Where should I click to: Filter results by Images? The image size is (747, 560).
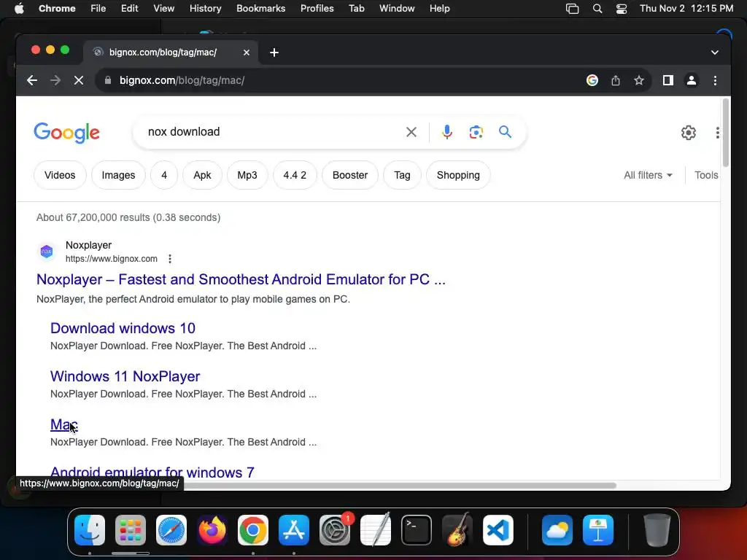click(x=118, y=175)
